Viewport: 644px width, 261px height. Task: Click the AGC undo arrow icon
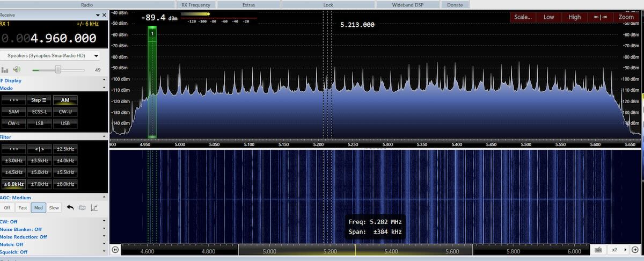(x=70, y=208)
